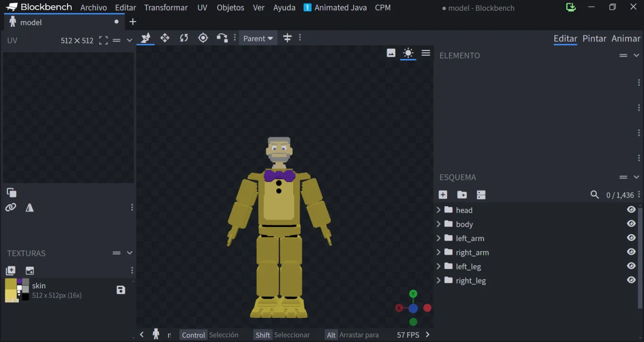Image resolution: width=644 pixels, height=342 pixels.
Task: Hide the body group
Action: 631,224
